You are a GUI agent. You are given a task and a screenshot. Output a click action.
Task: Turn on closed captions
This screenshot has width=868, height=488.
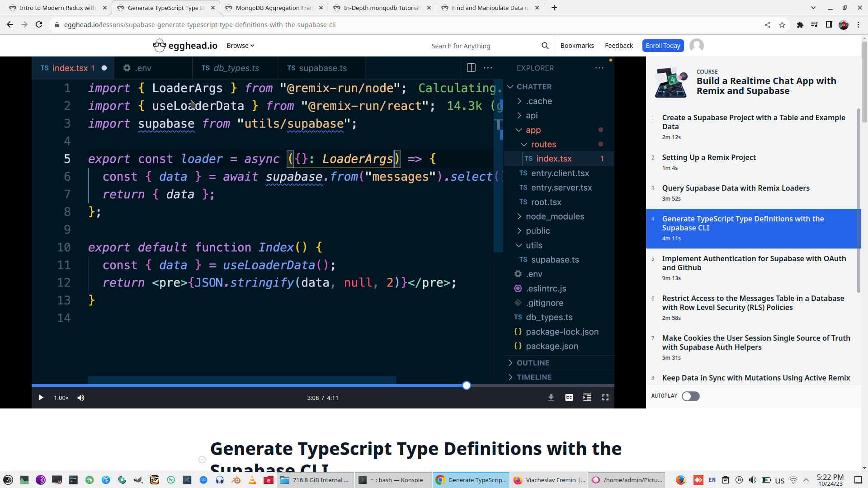pyautogui.click(x=569, y=398)
